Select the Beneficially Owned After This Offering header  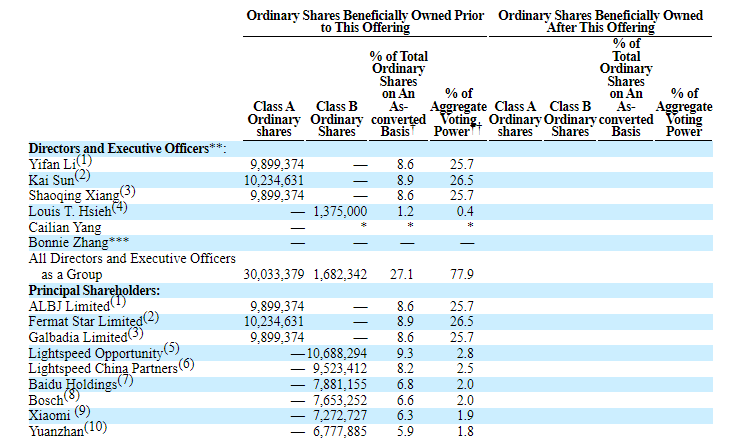click(600, 22)
